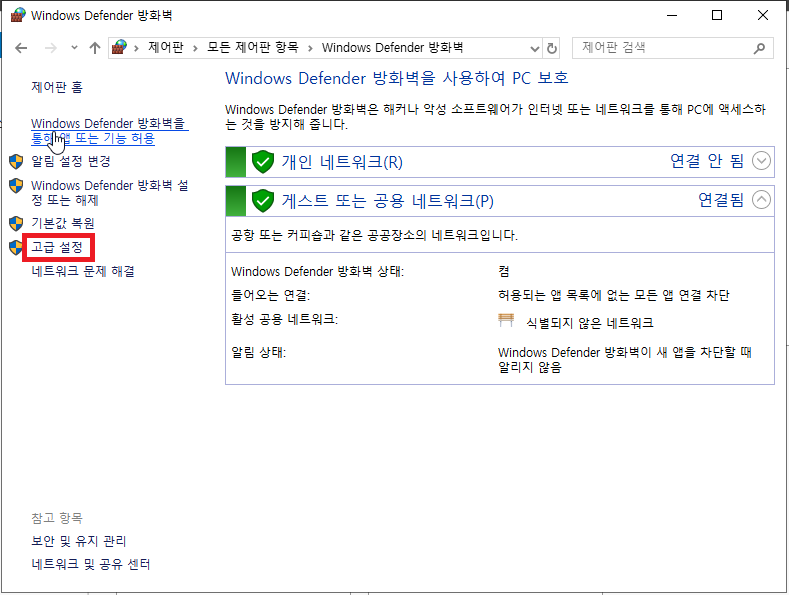
Task: Close the Windows Defender 방화벽 window
Action: (x=763, y=15)
